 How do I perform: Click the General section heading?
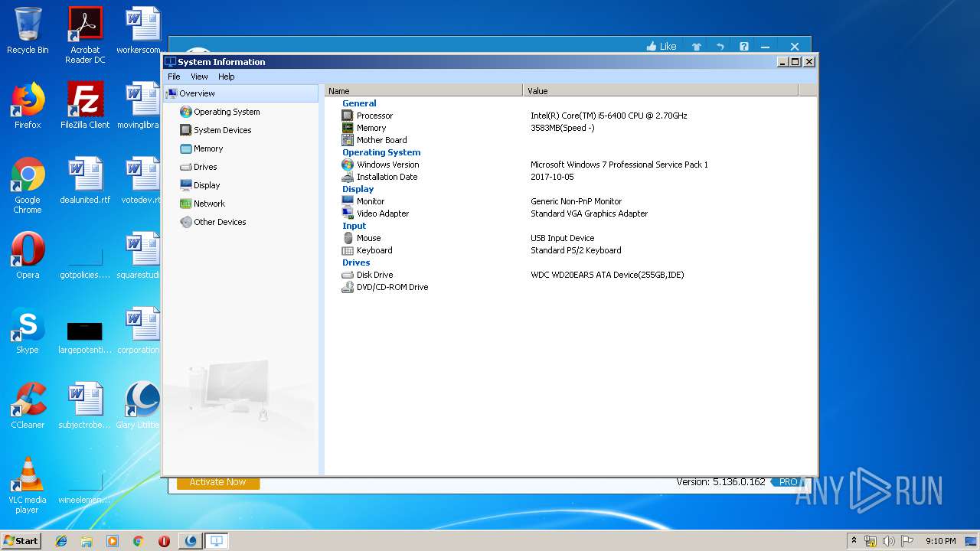359,103
